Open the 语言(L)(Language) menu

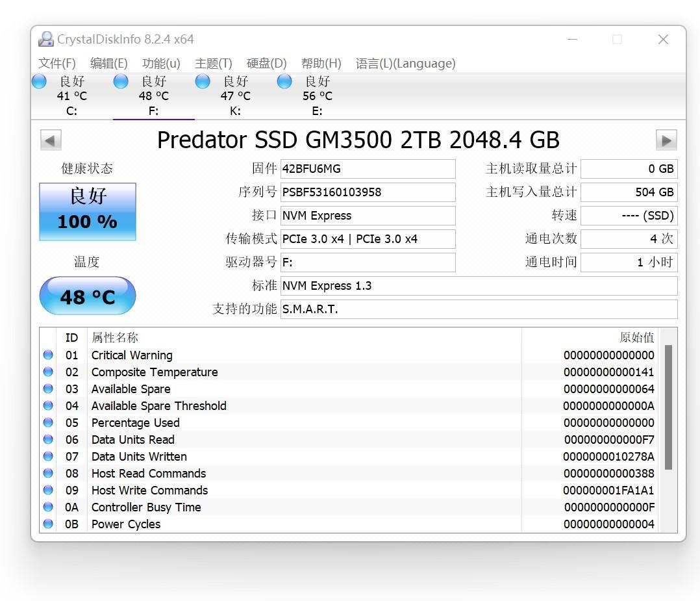[x=405, y=64]
